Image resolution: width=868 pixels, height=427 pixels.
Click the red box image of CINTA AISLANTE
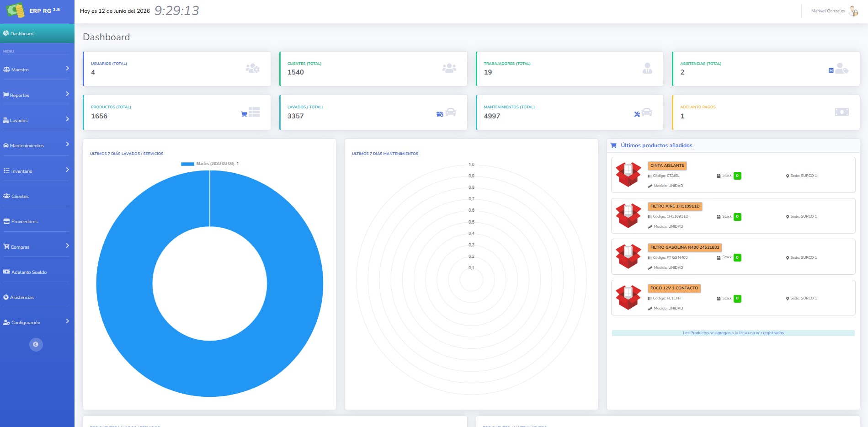[x=628, y=174]
